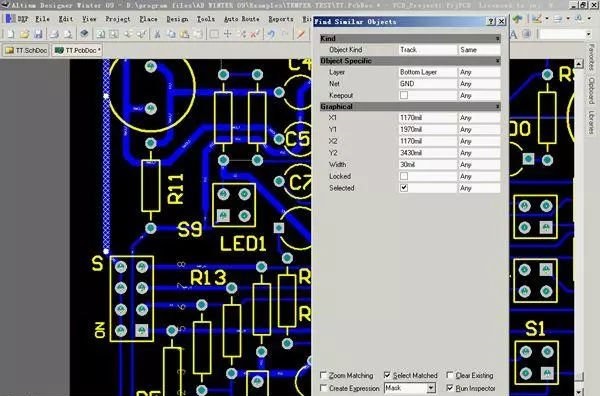Click the Move Selection cross icon

[x=228, y=34]
